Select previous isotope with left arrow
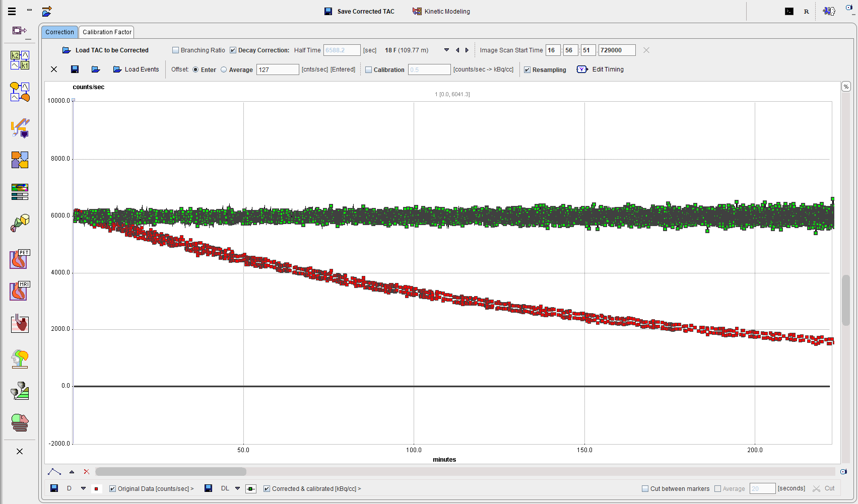 (457, 50)
